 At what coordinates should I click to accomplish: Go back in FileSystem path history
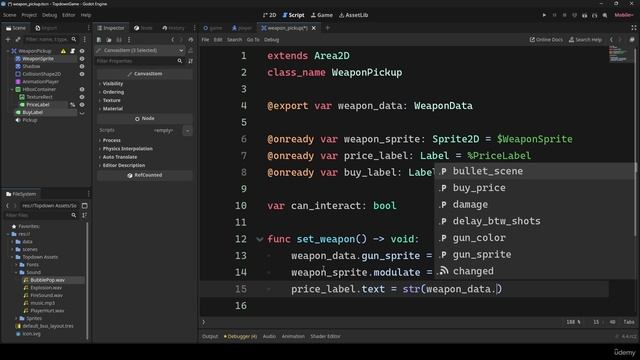coord(7,206)
